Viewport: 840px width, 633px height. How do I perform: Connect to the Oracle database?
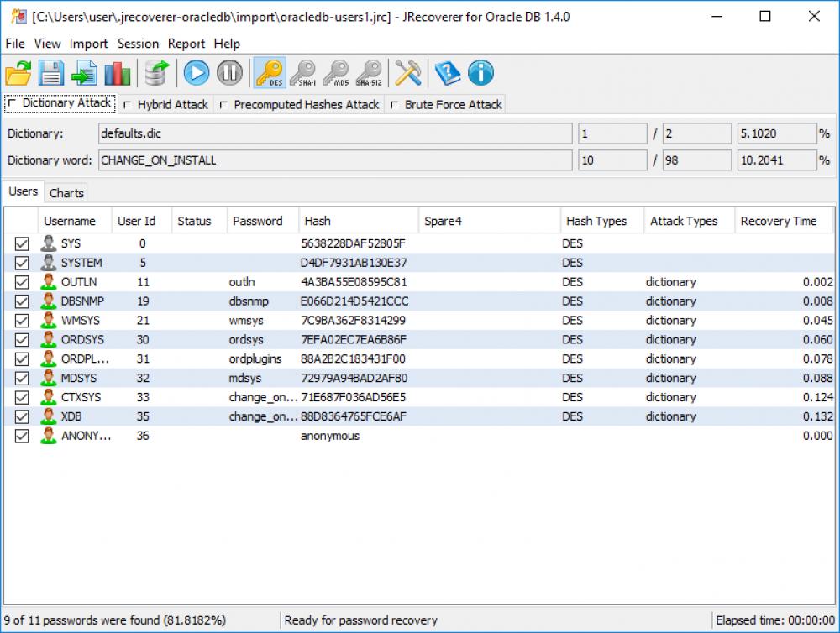click(x=155, y=73)
